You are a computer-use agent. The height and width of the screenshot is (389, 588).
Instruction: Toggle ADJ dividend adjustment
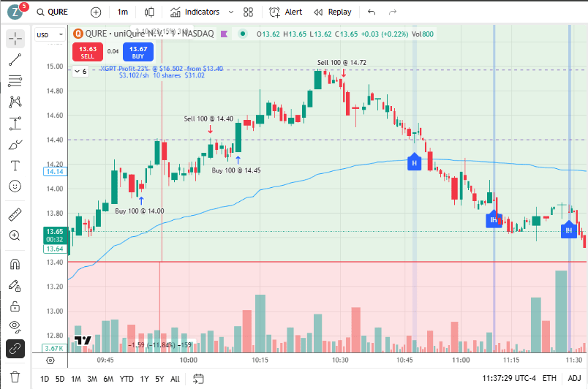point(574,379)
